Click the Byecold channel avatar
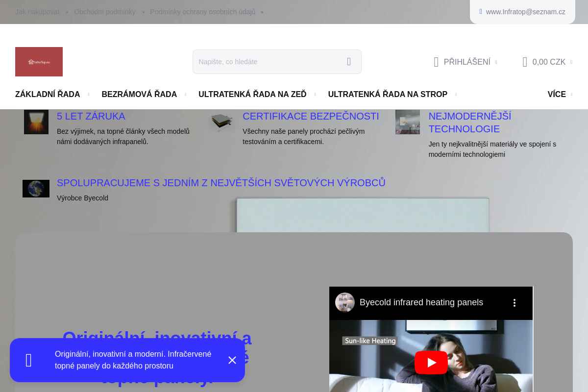 [345, 302]
